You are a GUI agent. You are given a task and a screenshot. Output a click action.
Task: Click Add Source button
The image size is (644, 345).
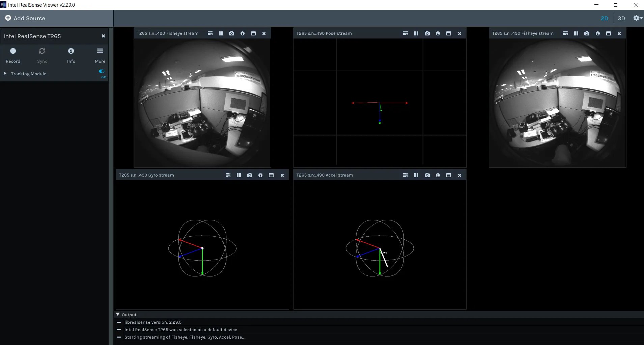(25, 18)
